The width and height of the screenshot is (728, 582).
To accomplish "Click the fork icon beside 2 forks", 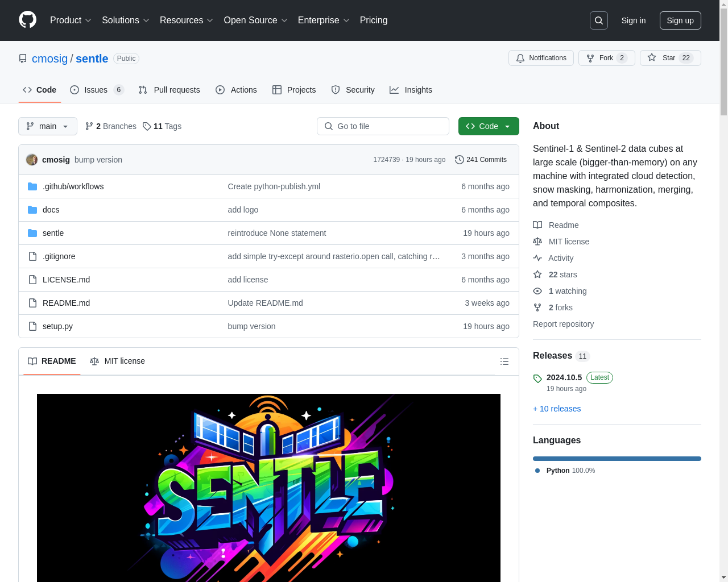I will pos(537,307).
